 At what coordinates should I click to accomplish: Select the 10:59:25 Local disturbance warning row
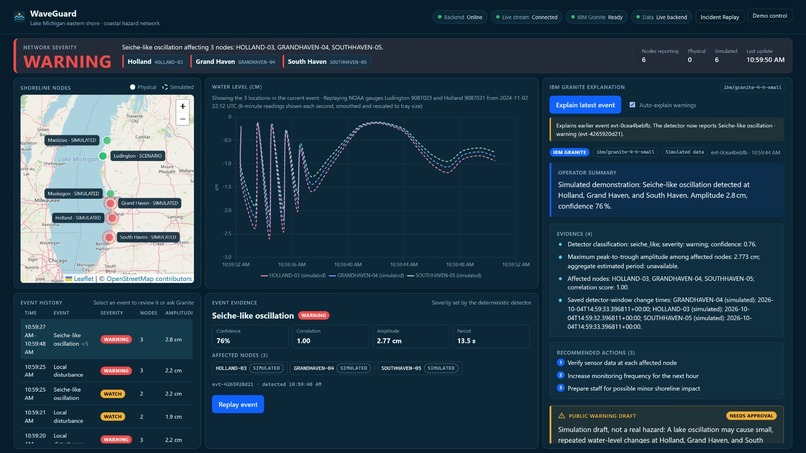106,371
